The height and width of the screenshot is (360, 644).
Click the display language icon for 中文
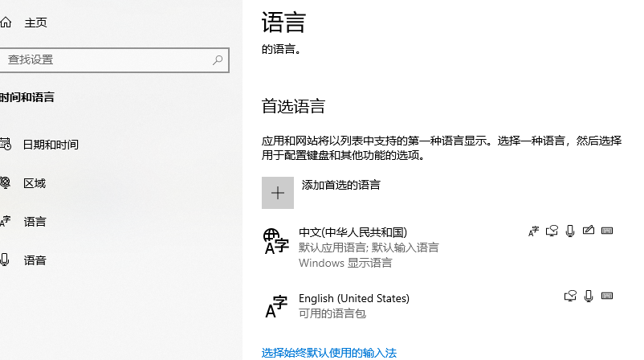point(534,231)
